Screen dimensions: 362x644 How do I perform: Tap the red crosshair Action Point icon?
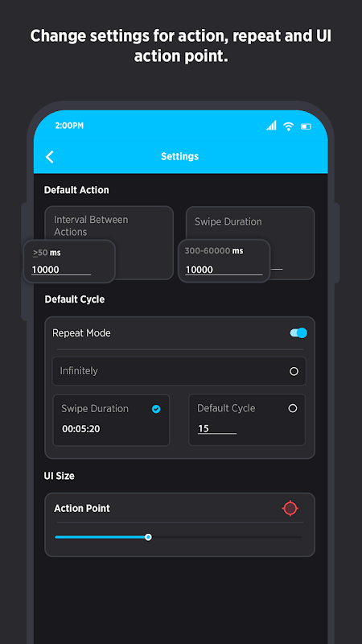coord(290,509)
